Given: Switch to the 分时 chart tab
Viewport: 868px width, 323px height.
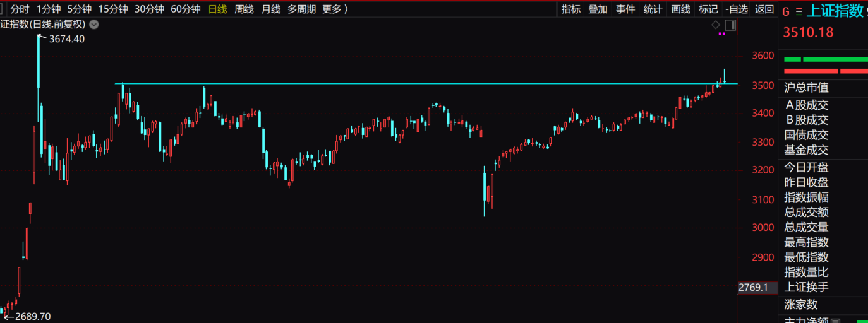Looking at the screenshot, I should (20, 9).
